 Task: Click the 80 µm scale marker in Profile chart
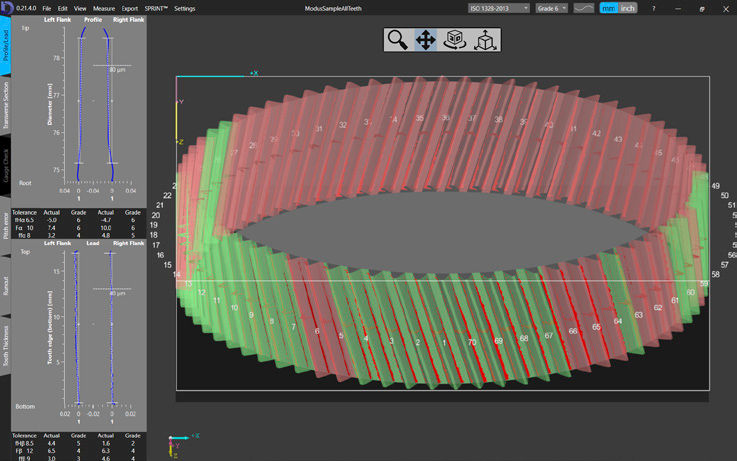tap(117, 70)
